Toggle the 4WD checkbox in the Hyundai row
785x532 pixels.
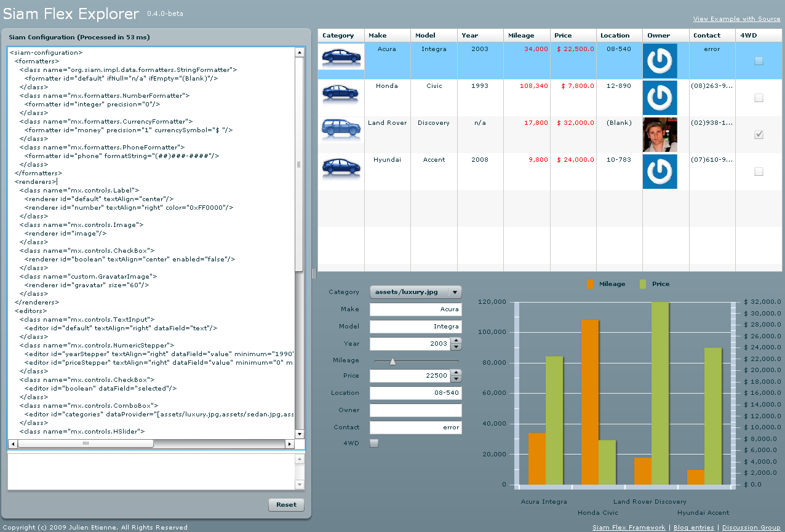759,172
